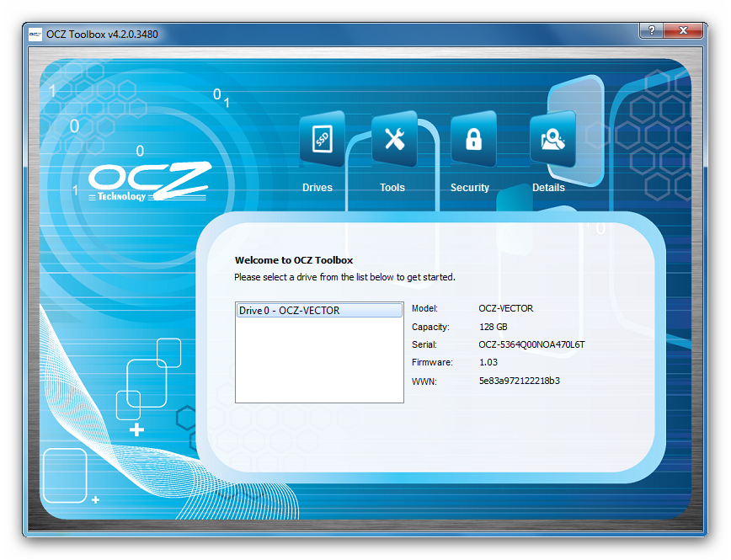The image size is (731, 560).
Task: Click the serial number OCZ-5364Q00NOA470L6T
Action: point(531,344)
